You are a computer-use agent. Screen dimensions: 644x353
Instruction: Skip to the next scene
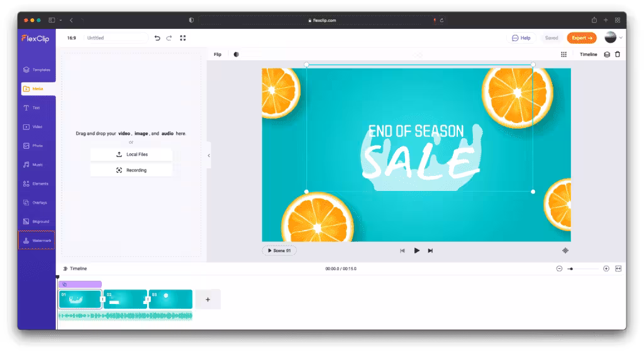pos(430,251)
